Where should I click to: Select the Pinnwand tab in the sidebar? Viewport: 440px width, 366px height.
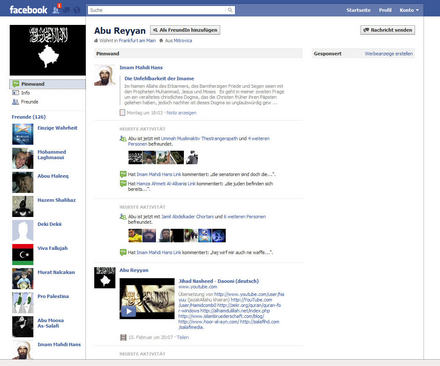47,84
